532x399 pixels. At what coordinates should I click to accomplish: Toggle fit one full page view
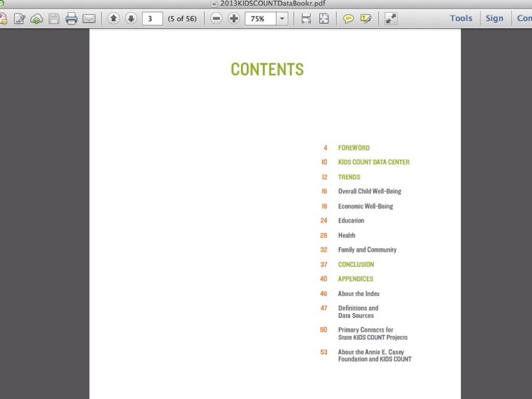tap(324, 19)
